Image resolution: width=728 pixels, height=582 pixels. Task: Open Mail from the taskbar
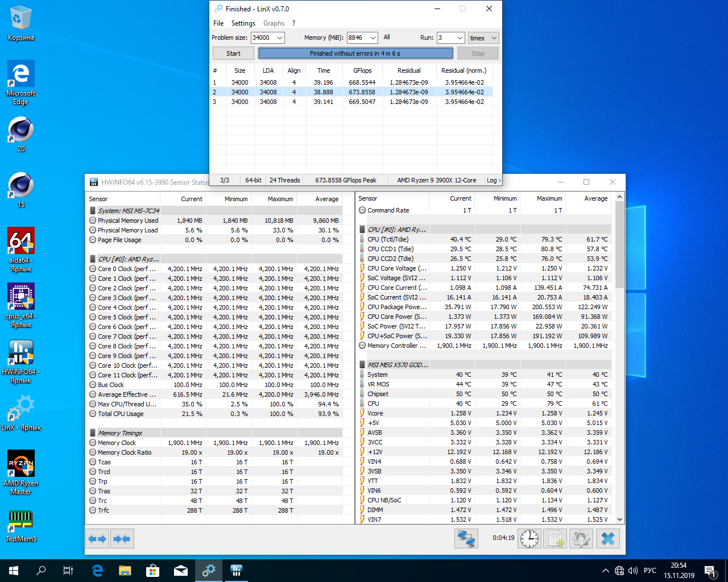[x=181, y=571]
